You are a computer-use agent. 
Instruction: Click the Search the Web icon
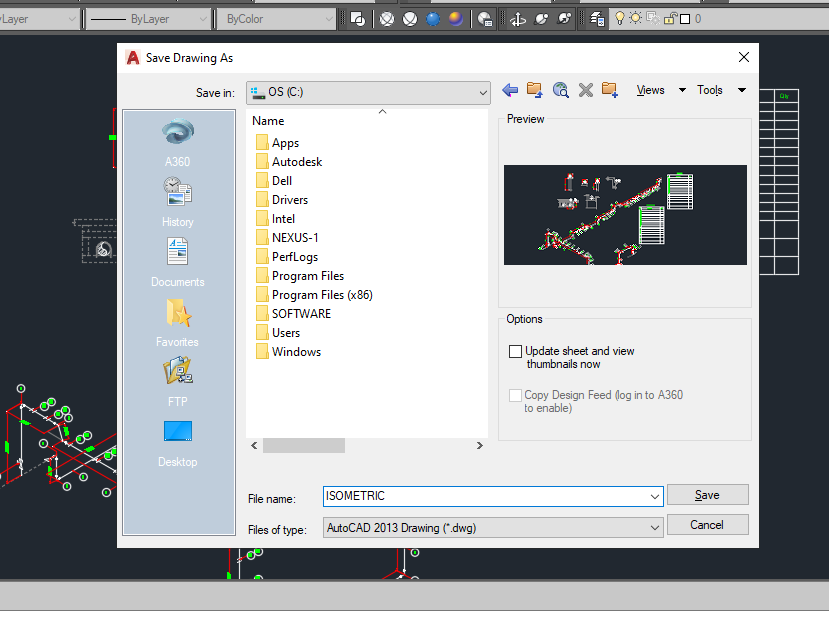click(x=561, y=90)
